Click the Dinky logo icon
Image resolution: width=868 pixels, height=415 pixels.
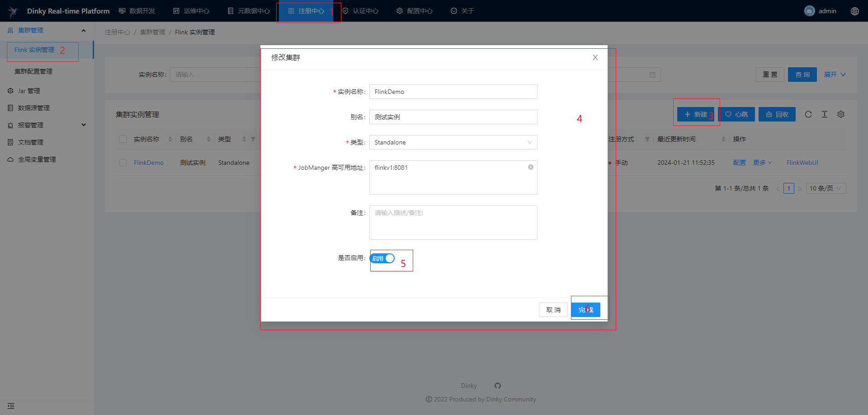(13, 11)
